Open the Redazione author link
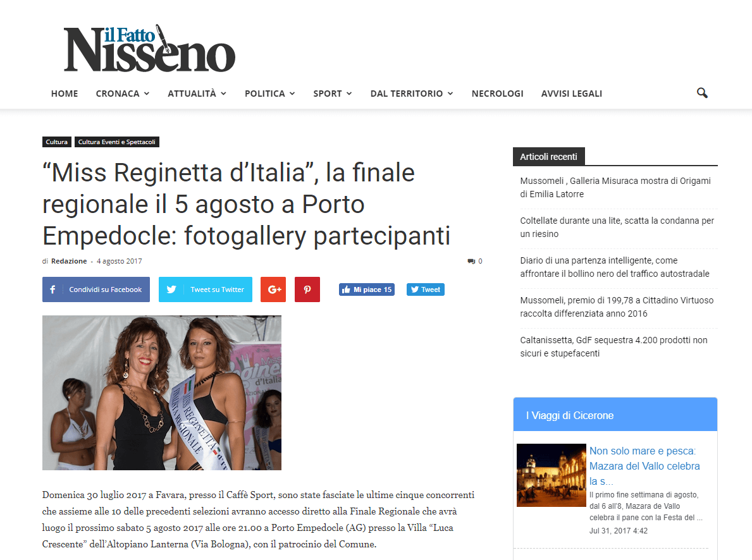The height and width of the screenshot is (560, 752). click(x=69, y=261)
